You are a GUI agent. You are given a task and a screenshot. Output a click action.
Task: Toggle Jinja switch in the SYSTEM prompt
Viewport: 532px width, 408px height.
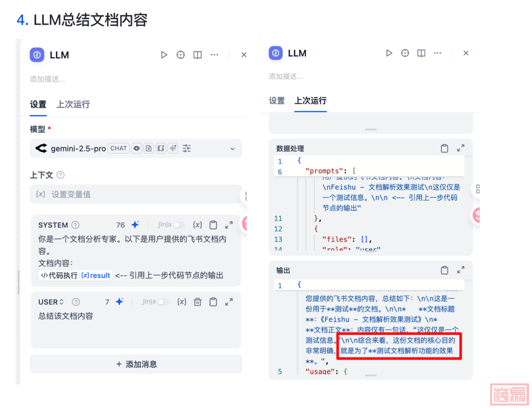178,225
